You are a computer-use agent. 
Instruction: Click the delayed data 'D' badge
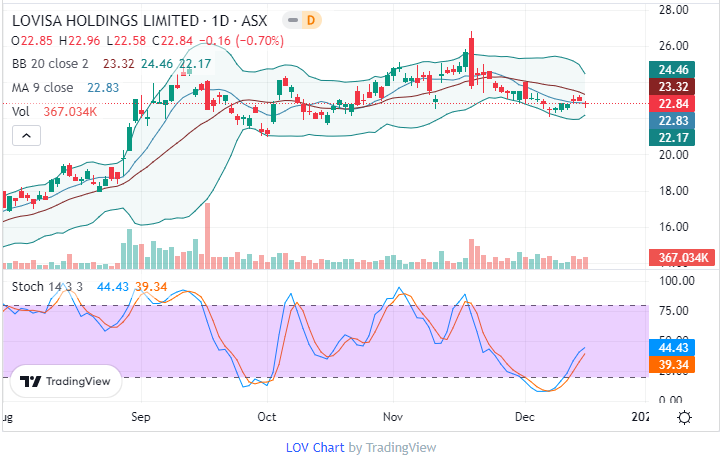tap(310, 20)
